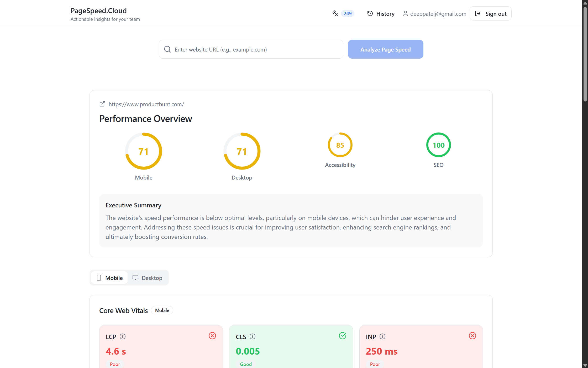Switch to Desktop view
Screen dimensions: 588x368
click(x=148, y=278)
